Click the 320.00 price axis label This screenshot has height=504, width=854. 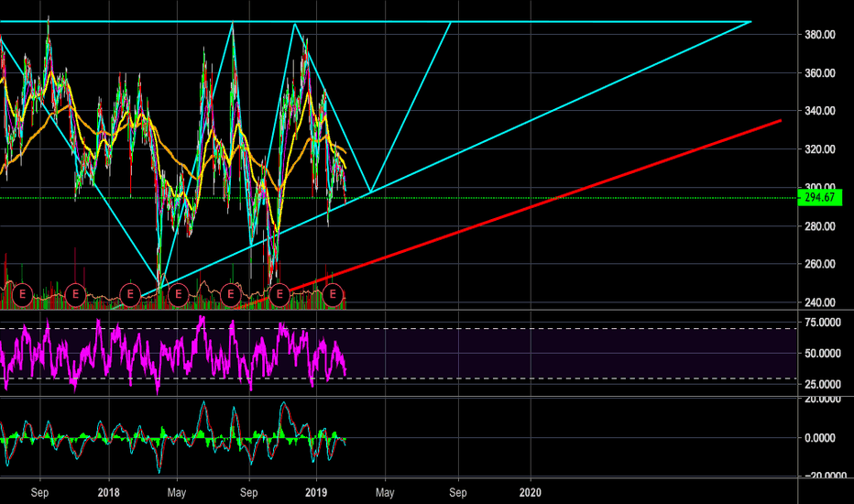pos(820,148)
